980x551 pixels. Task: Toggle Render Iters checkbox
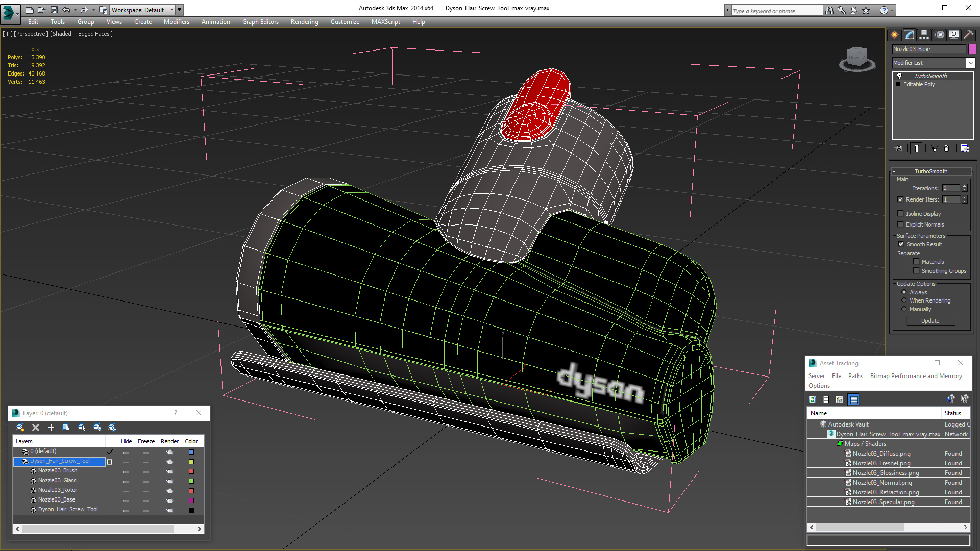point(900,199)
